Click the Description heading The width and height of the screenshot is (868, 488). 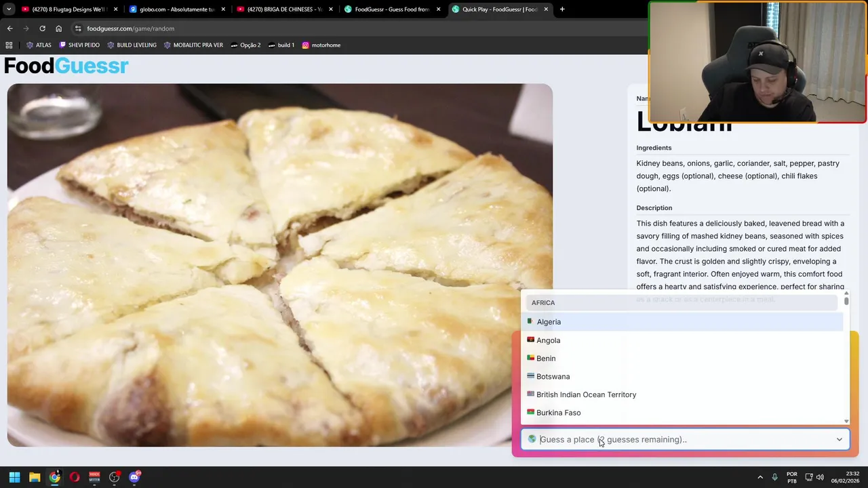[x=654, y=208]
